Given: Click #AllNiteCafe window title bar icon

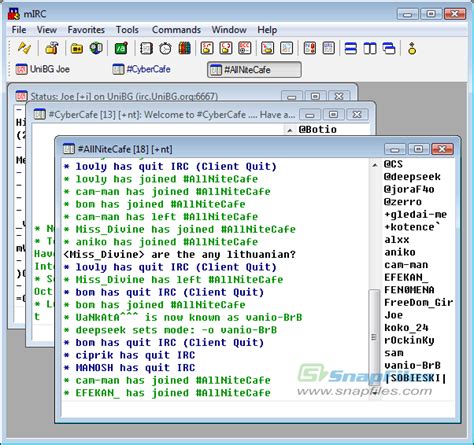Looking at the screenshot, I should click(x=69, y=149).
